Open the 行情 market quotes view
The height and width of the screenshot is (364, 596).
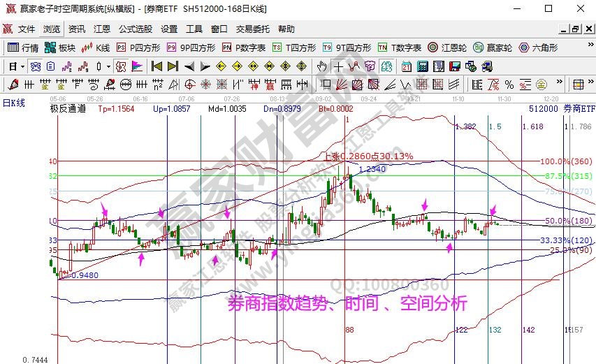coord(22,48)
